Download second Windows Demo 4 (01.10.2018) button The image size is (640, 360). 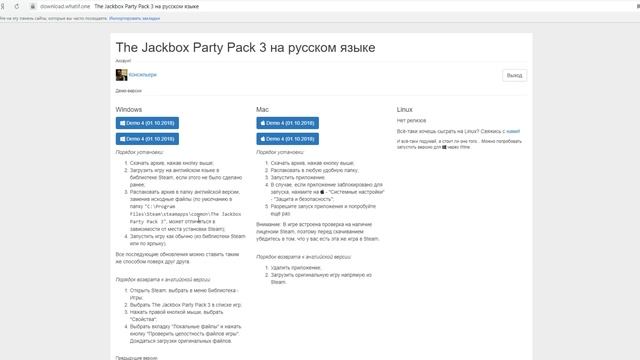(147, 139)
